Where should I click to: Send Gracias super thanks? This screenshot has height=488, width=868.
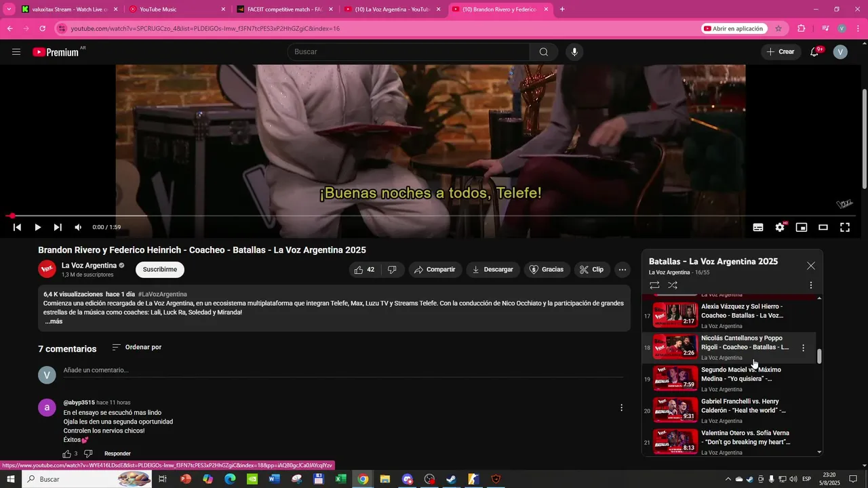tap(547, 270)
